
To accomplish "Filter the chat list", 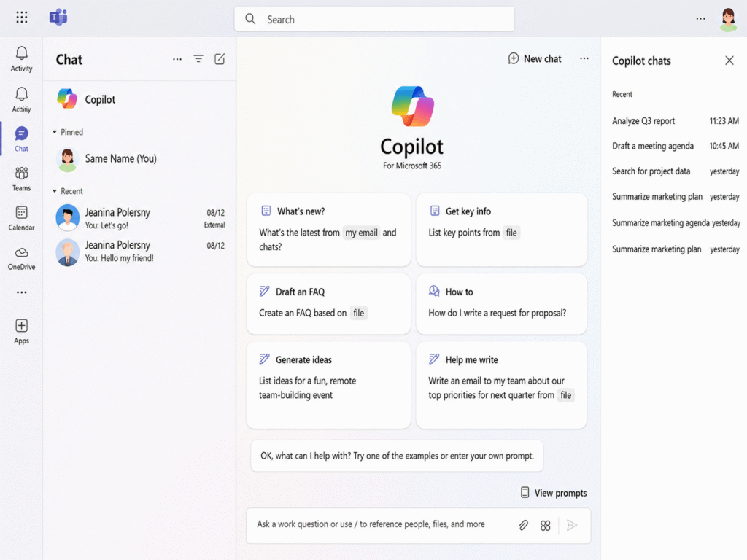I will pos(198,59).
